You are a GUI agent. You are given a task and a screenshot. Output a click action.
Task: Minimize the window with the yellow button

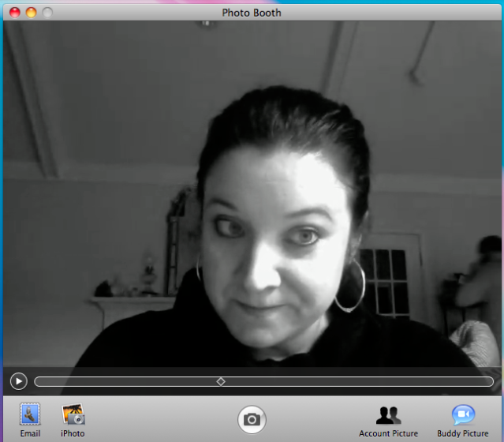click(32, 13)
